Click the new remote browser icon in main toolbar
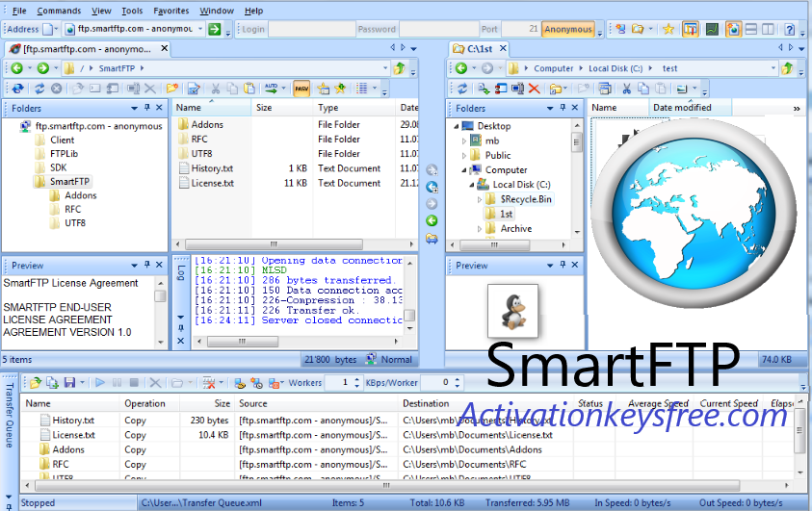 pos(620,29)
